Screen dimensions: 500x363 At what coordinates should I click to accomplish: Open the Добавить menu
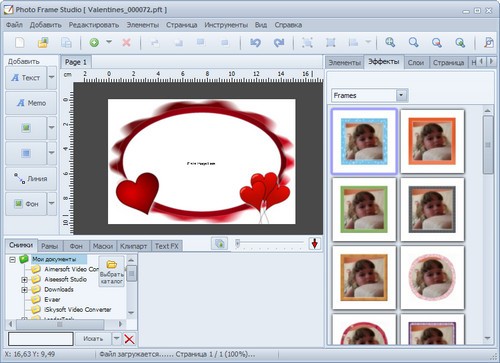coord(46,25)
